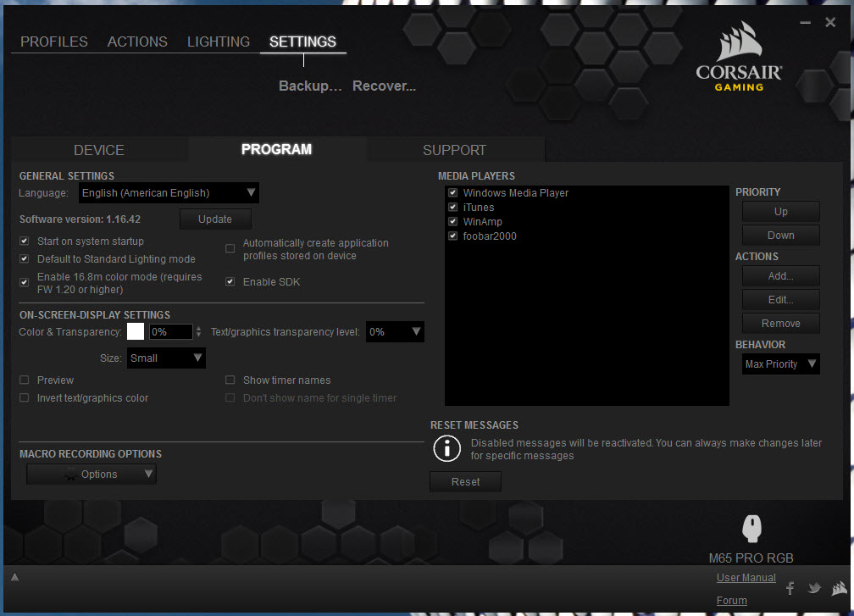The width and height of the screenshot is (854, 616).
Task: Open the User Manual link
Action: click(746, 578)
